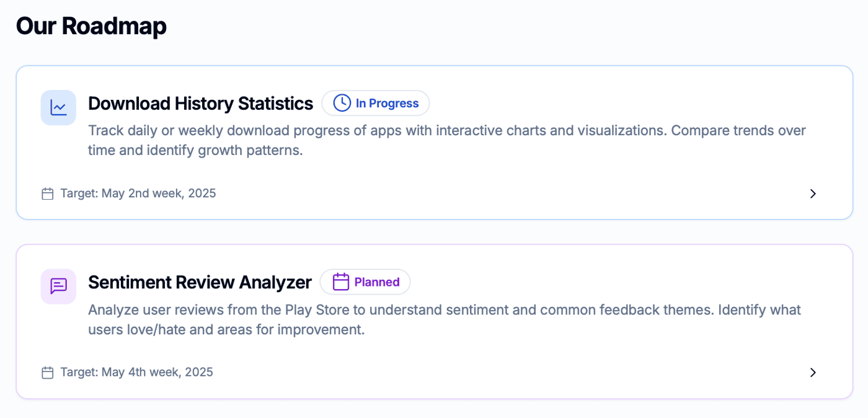Click the Target: May 4th week, 2025 text

pyautogui.click(x=137, y=373)
